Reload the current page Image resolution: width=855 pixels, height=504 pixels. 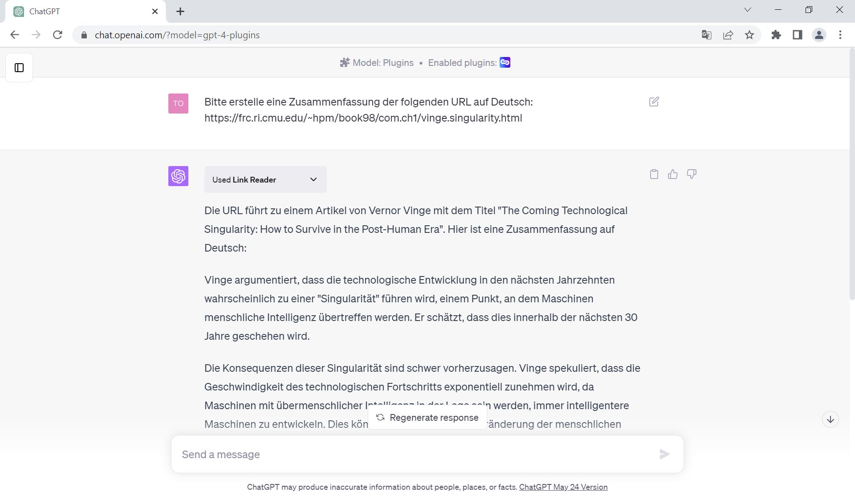tap(57, 35)
